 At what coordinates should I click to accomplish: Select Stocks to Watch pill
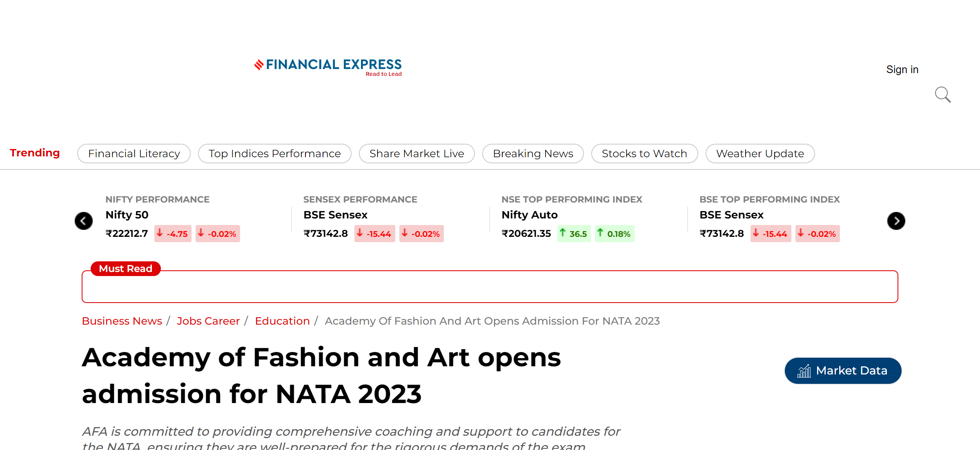644,154
